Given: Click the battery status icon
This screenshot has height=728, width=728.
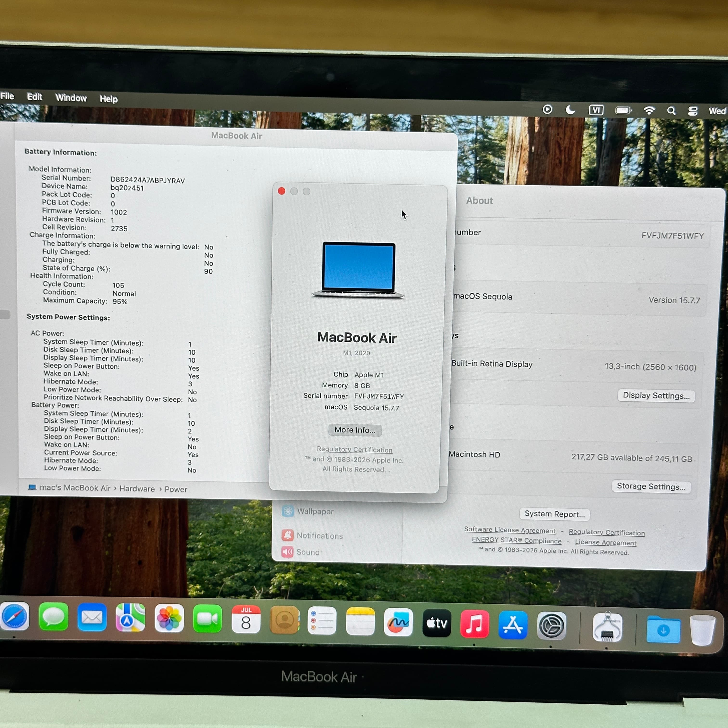Looking at the screenshot, I should pyautogui.click(x=623, y=110).
